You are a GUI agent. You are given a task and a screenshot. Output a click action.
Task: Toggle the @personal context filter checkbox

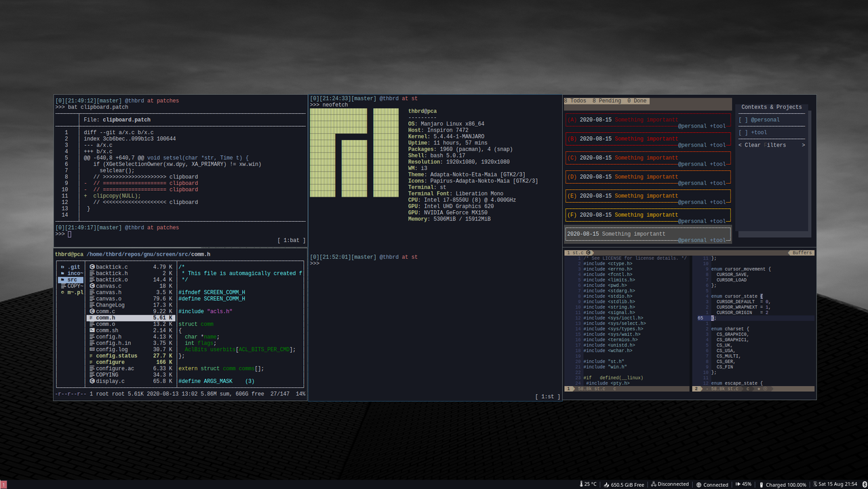(x=744, y=120)
